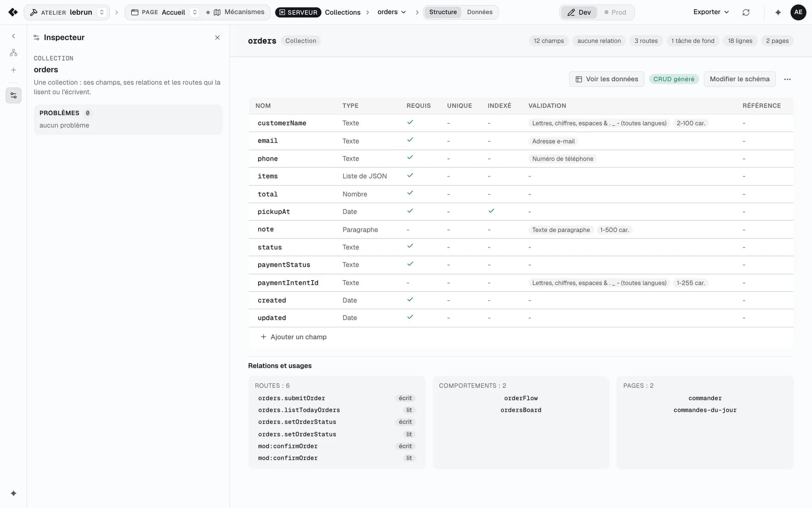Open the commandes-du-jour page link
The image size is (812, 508).
[705, 410]
